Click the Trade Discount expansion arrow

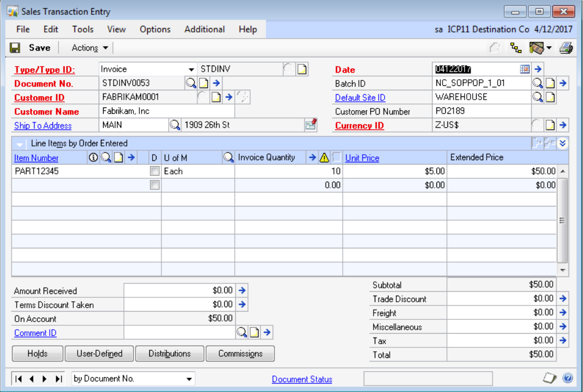click(x=563, y=298)
